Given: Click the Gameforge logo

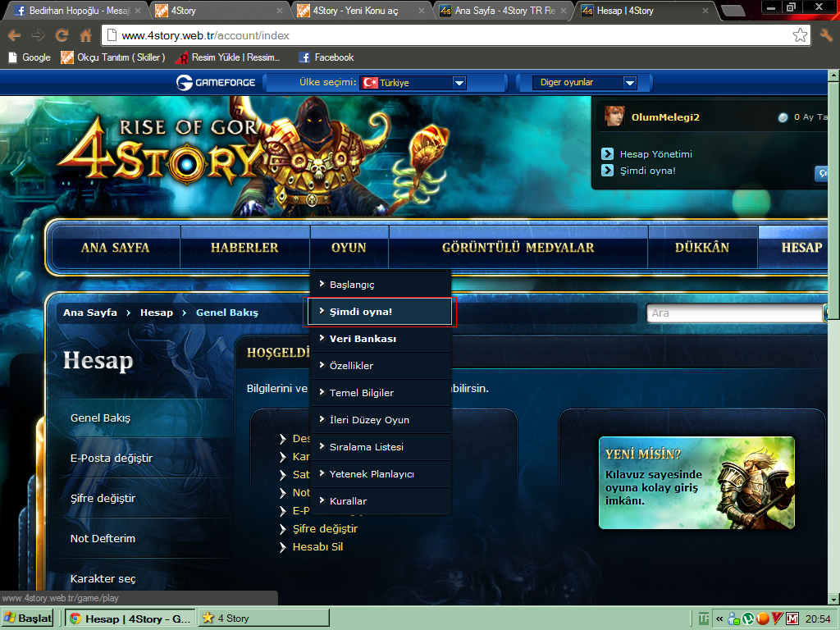Looking at the screenshot, I should [x=216, y=83].
